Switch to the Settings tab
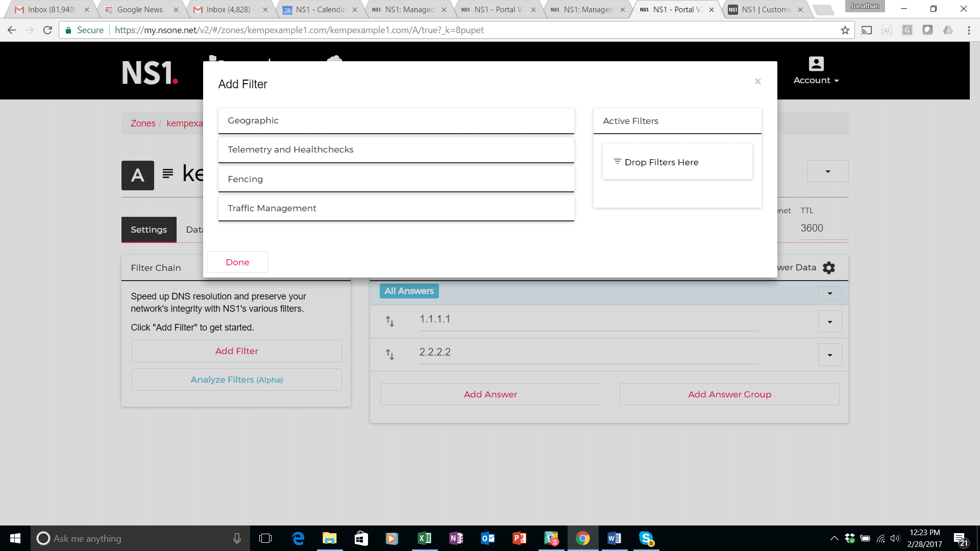Screen dimensions: 980x551 point(149,230)
